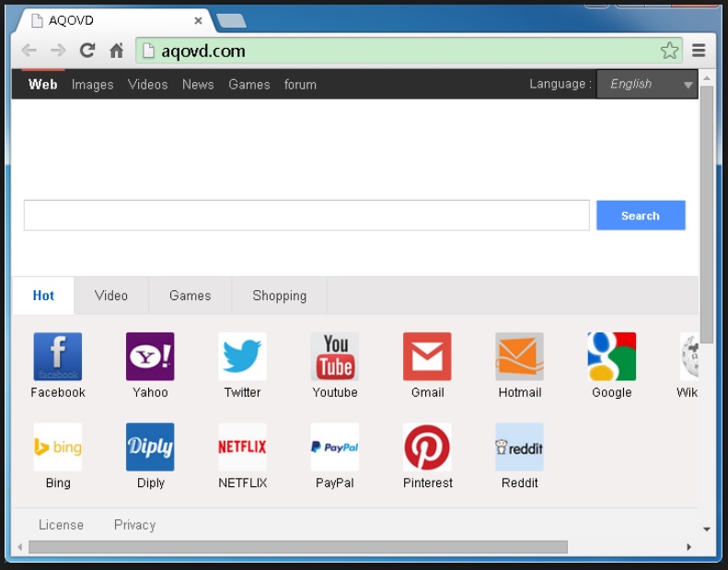The width and height of the screenshot is (728, 570).
Task: Click the scroll up arrow
Action: tap(707, 77)
